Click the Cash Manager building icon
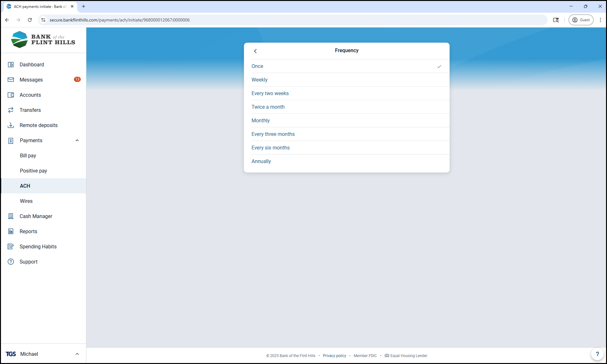 pos(11,216)
